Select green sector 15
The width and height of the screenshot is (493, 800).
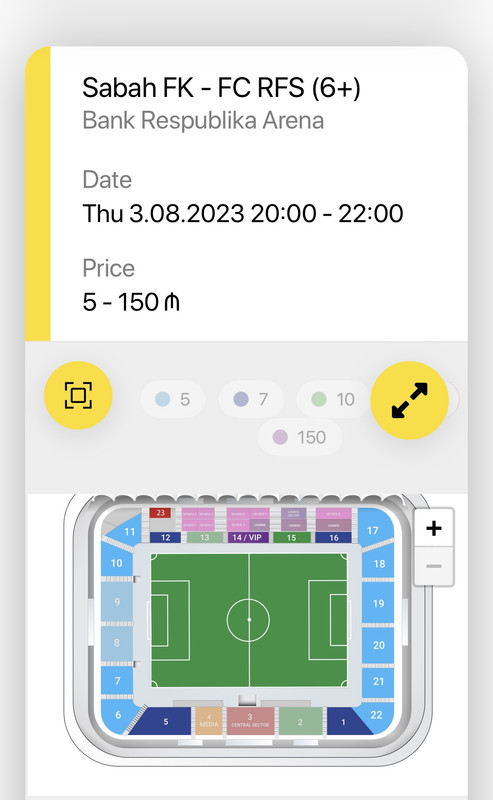291,537
